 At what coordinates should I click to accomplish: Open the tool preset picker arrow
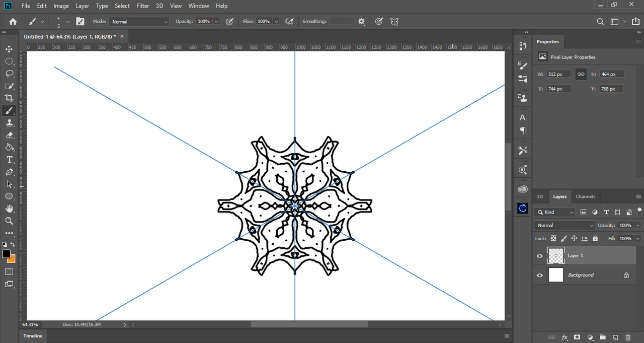pos(42,22)
